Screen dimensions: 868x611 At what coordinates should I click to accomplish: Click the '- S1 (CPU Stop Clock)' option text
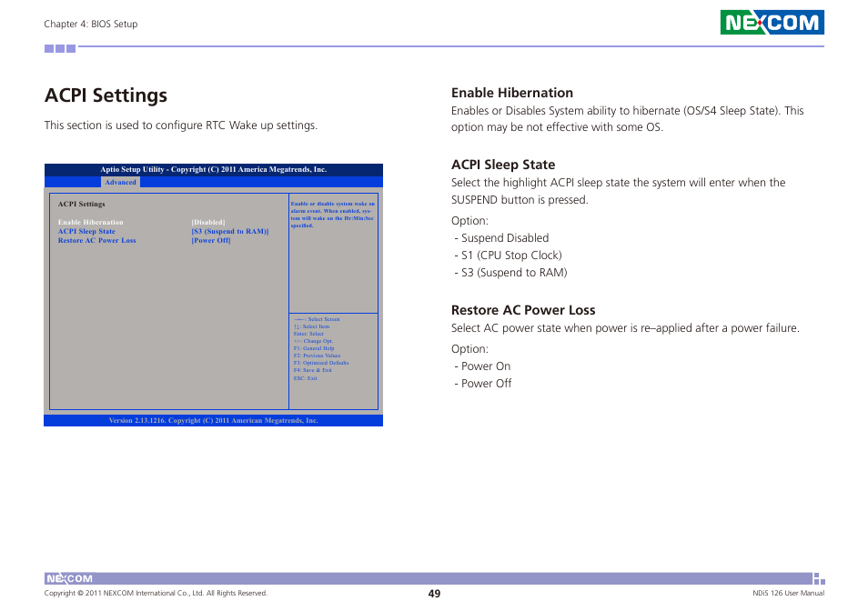(x=509, y=255)
